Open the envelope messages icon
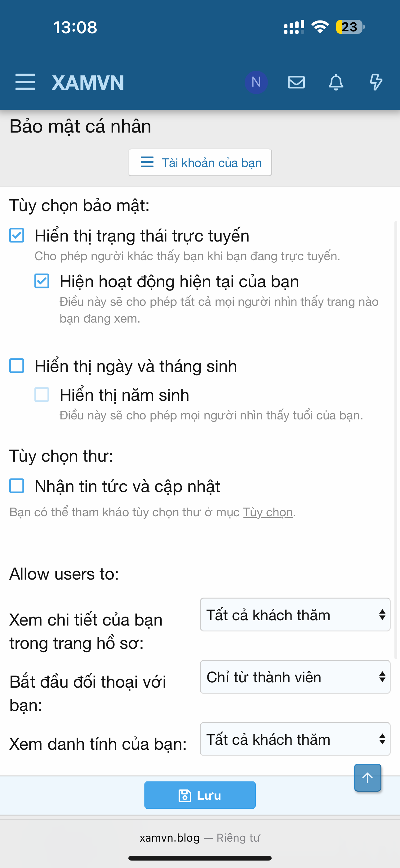400x868 pixels. (x=296, y=82)
